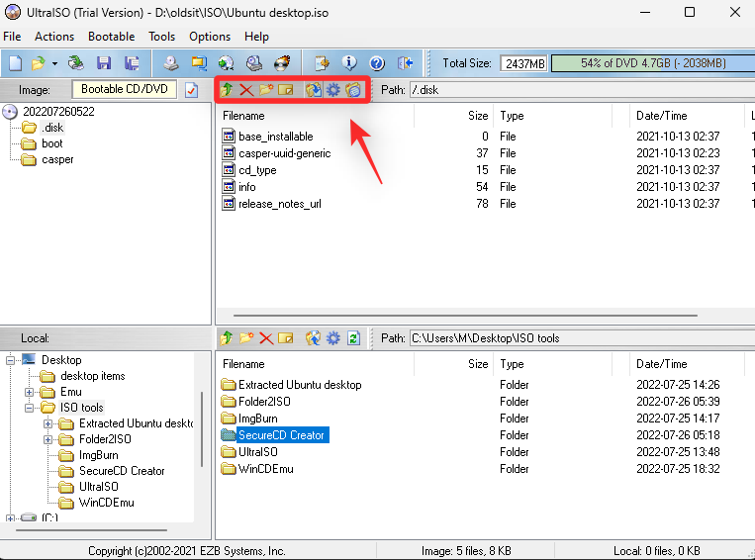The height and width of the screenshot is (560, 755).
Task: Click the blue gear icon in image toolbar
Action: pyautogui.click(x=333, y=90)
